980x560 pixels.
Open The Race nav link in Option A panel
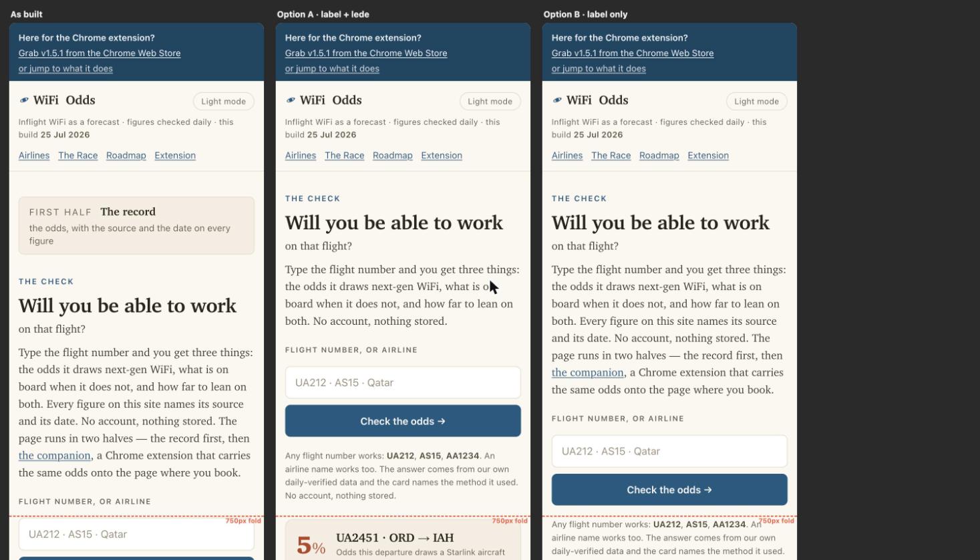click(x=345, y=156)
